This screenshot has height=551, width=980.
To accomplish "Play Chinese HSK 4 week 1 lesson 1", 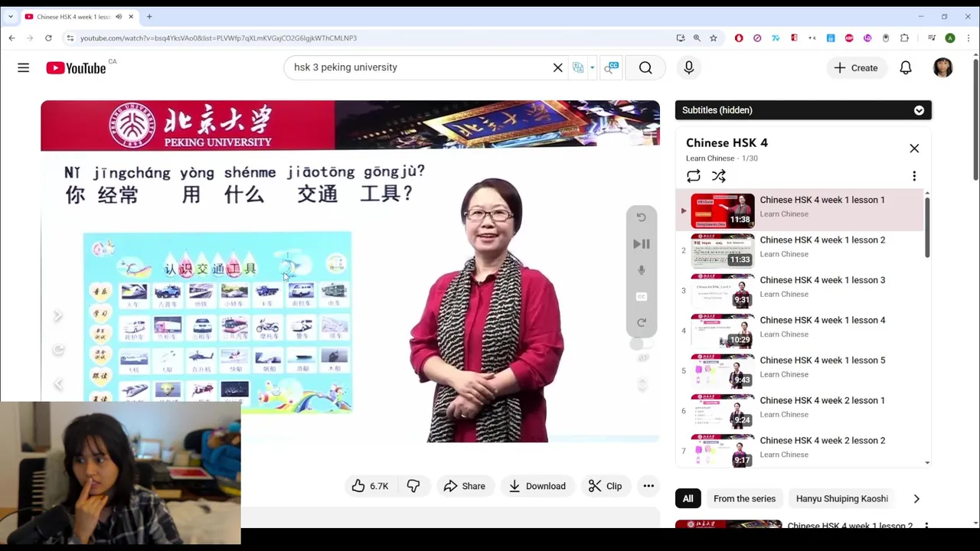I will 799,210.
